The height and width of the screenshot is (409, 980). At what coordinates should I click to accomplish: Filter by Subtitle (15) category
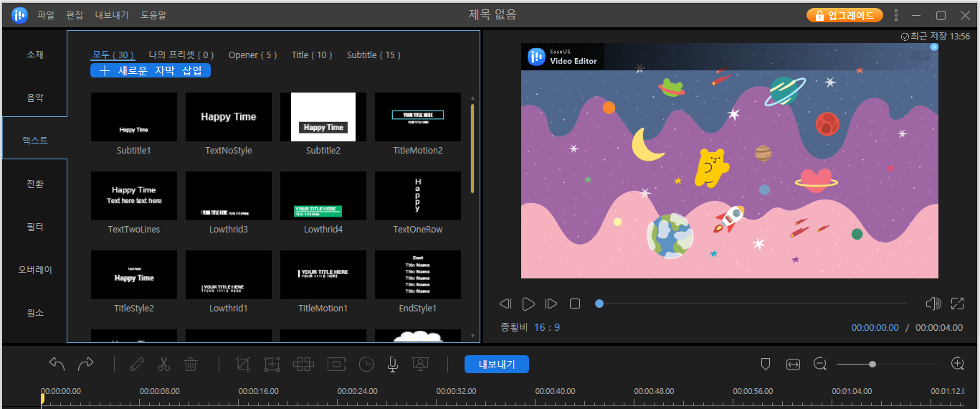[374, 55]
